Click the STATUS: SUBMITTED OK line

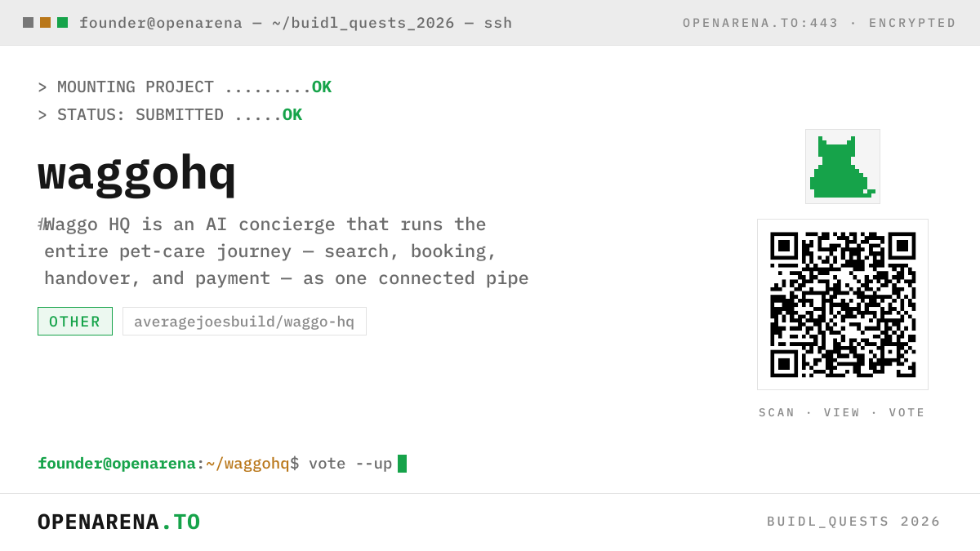(x=170, y=115)
